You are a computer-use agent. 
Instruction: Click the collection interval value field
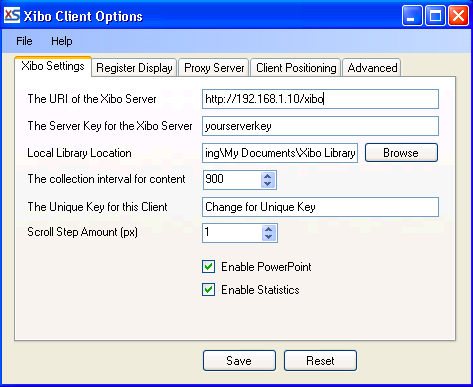[232, 180]
